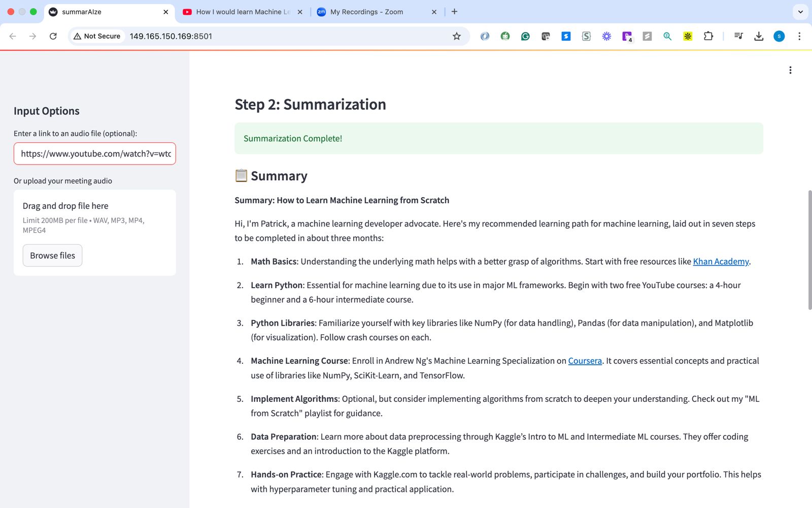Close the summarAIze tab
The height and width of the screenshot is (508, 812).
(x=165, y=12)
